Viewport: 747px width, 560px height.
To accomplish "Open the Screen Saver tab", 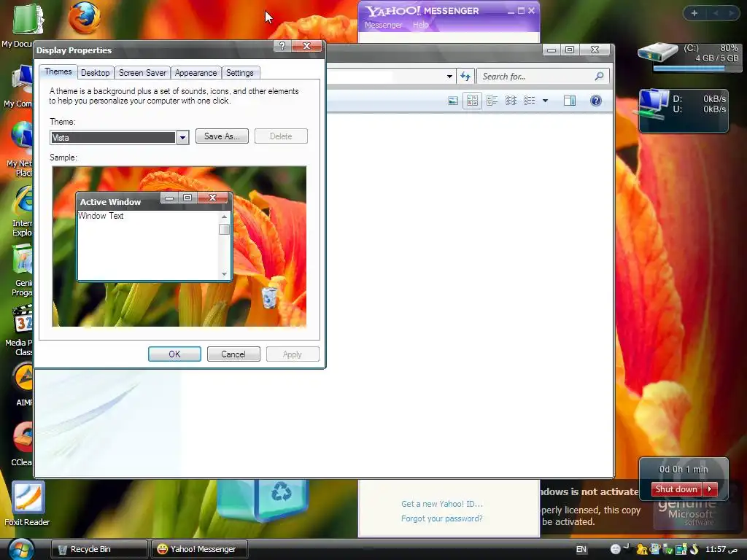I will [142, 72].
